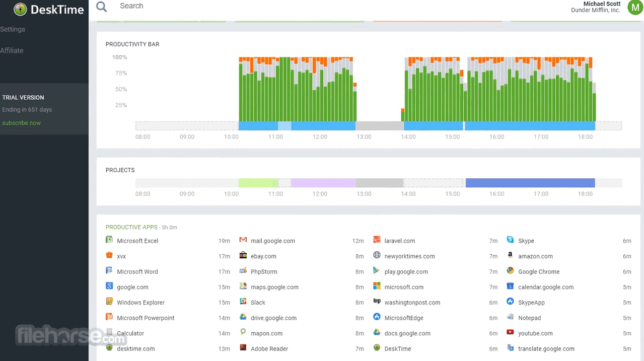644x361 pixels.
Task: Click the Michael Scott user name
Action: coord(602,4)
